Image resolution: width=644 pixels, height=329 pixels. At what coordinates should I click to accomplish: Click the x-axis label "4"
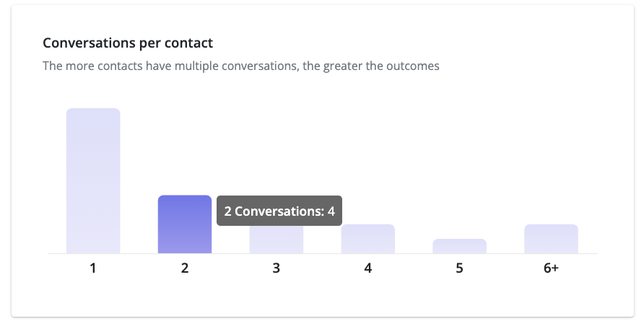click(368, 268)
